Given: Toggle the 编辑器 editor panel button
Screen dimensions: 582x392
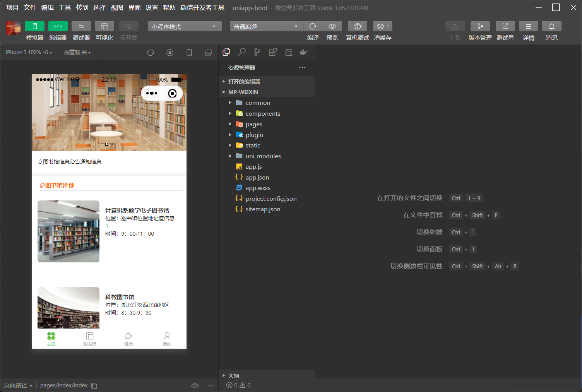Looking at the screenshot, I should (x=58, y=26).
